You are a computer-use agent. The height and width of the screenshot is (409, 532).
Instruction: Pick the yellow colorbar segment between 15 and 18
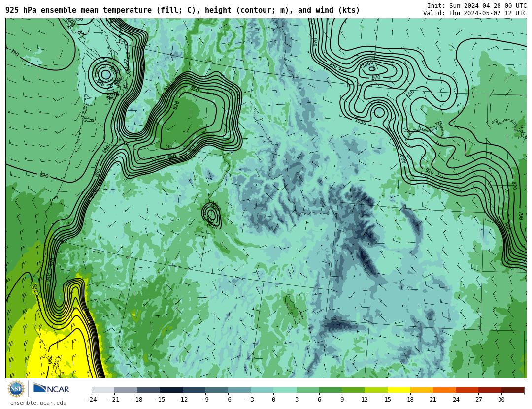(x=399, y=390)
